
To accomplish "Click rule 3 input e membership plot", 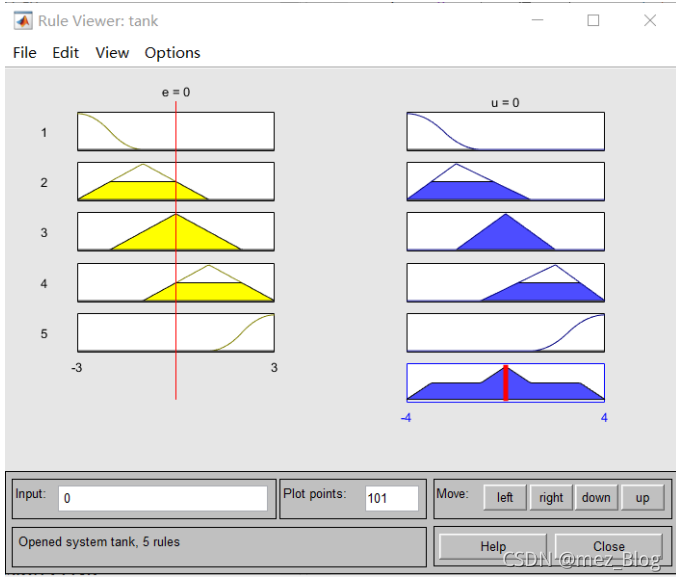I will [176, 231].
